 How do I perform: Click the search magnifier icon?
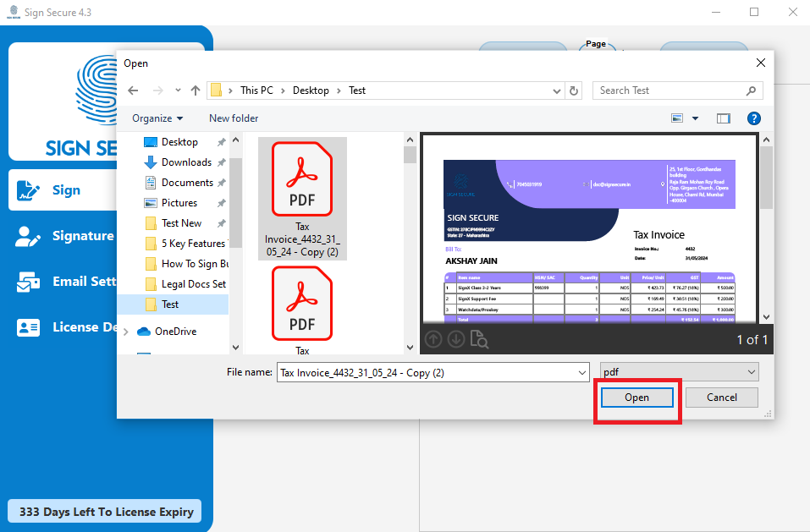(x=751, y=90)
